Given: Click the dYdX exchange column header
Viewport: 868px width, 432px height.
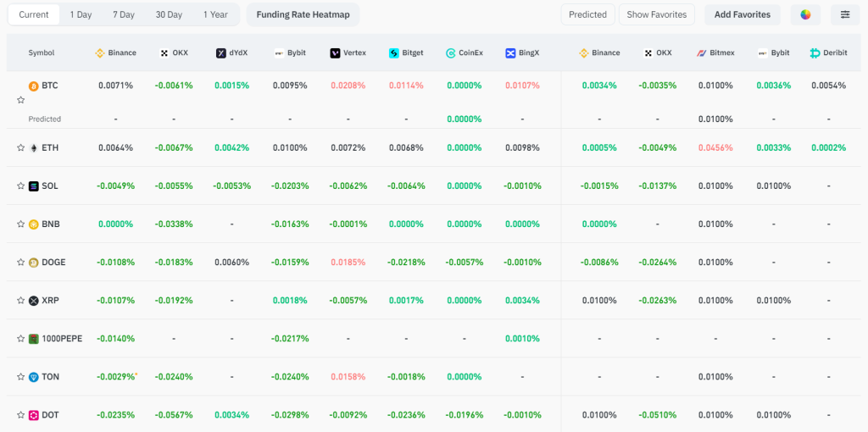Looking at the screenshot, I should [231, 53].
